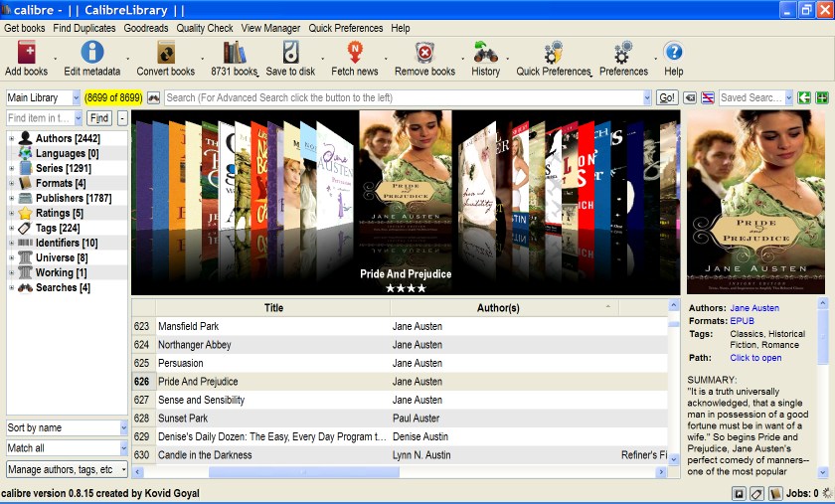Open the EPUB format link

point(742,321)
